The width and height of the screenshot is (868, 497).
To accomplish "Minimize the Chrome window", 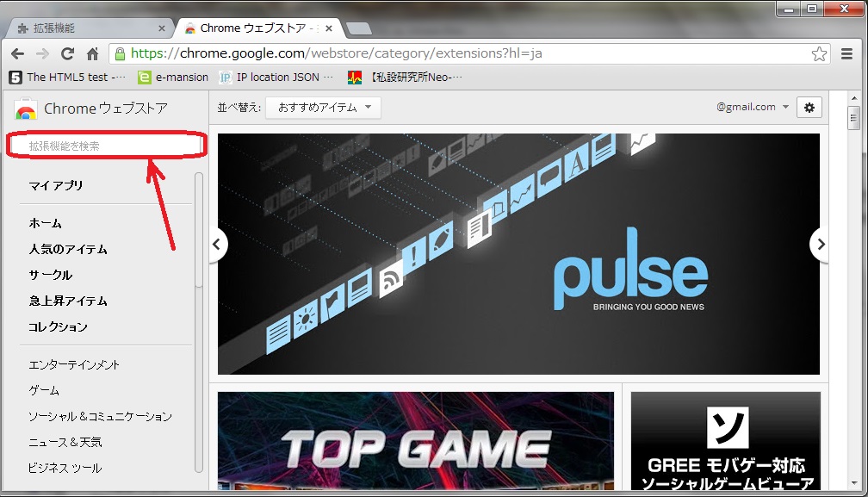I will (788, 9).
